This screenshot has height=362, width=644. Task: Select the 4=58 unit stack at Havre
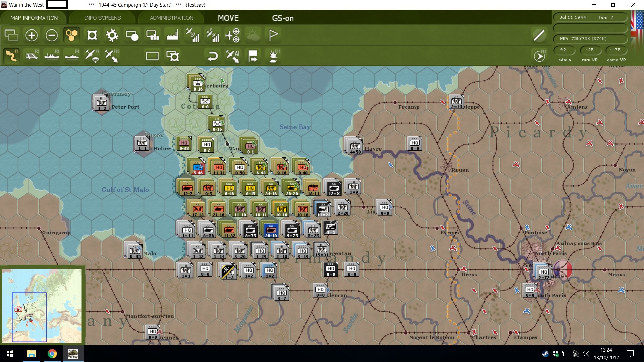355,146
